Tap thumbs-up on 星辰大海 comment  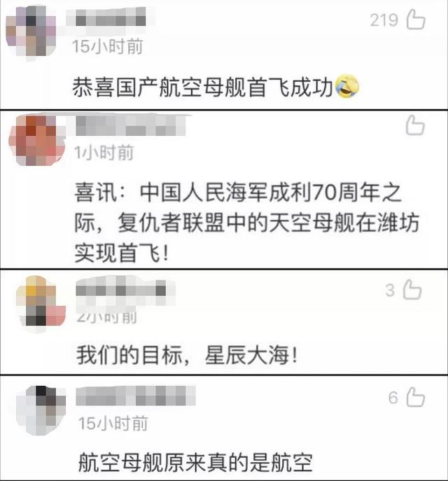(412, 289)
